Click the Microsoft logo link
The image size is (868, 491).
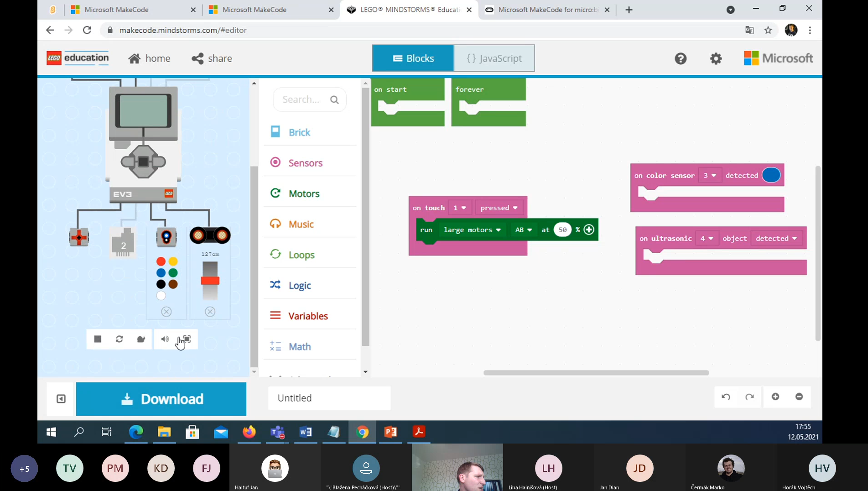778,58
